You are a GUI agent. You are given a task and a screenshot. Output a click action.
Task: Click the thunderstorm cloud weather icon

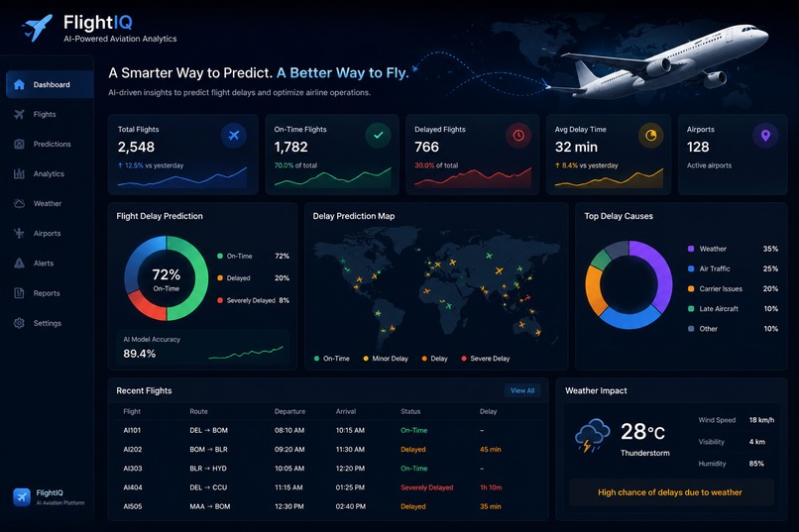592,435
